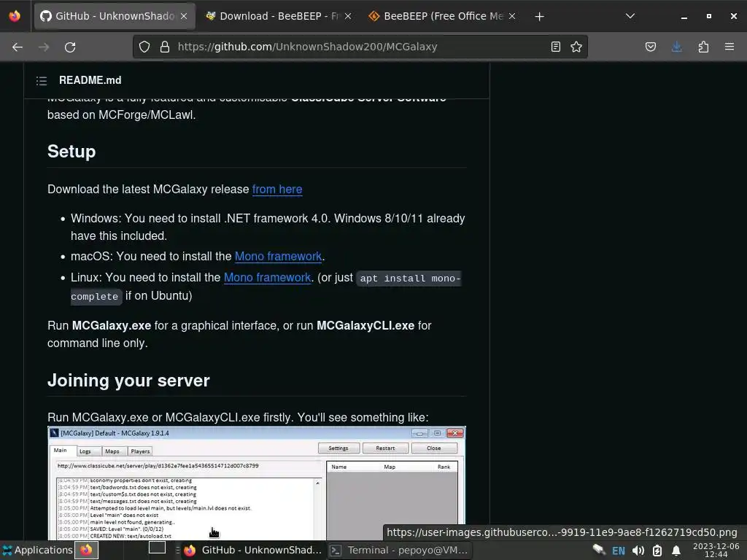Open the Applications menu in panel
This screenshot has height=560, width=747.
[x=37, y=550]
